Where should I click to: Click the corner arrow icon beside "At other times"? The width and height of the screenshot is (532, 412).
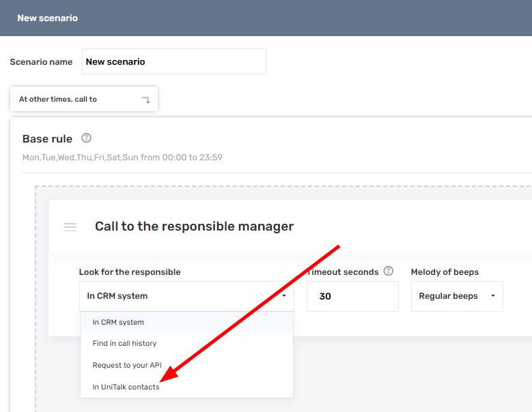145,100
